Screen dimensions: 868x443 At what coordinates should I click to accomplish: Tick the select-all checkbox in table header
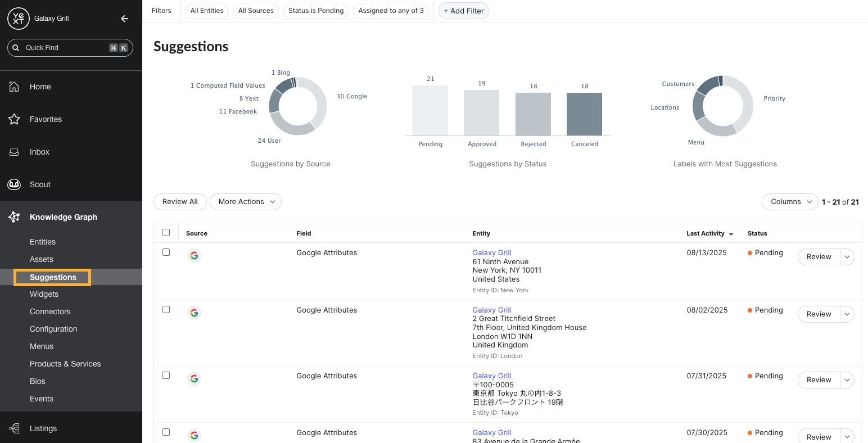(166, 233)
